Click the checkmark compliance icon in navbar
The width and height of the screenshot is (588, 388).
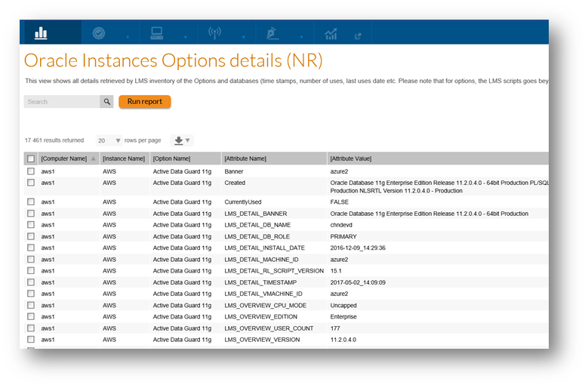coord(98,33)
